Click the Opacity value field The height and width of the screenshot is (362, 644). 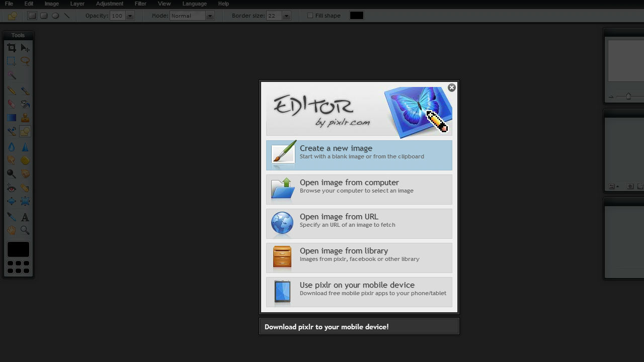[x=117, y=16]
